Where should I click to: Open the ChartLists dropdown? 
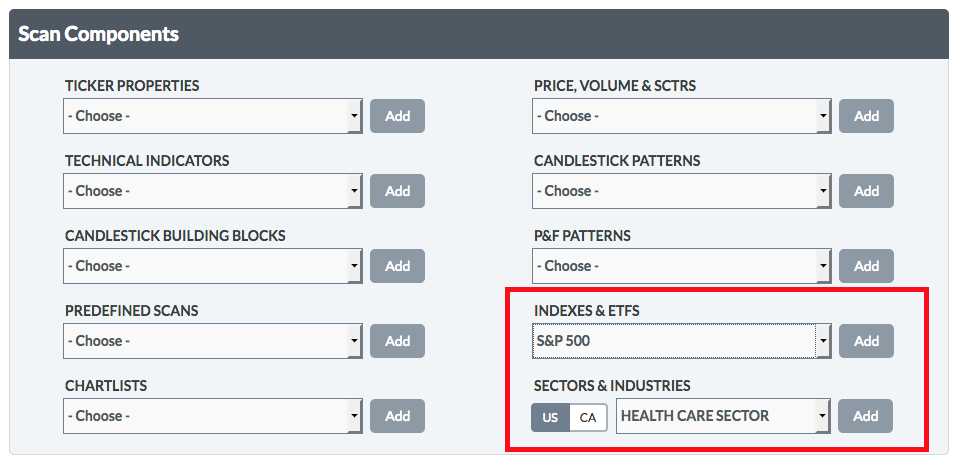coord(212,416)
